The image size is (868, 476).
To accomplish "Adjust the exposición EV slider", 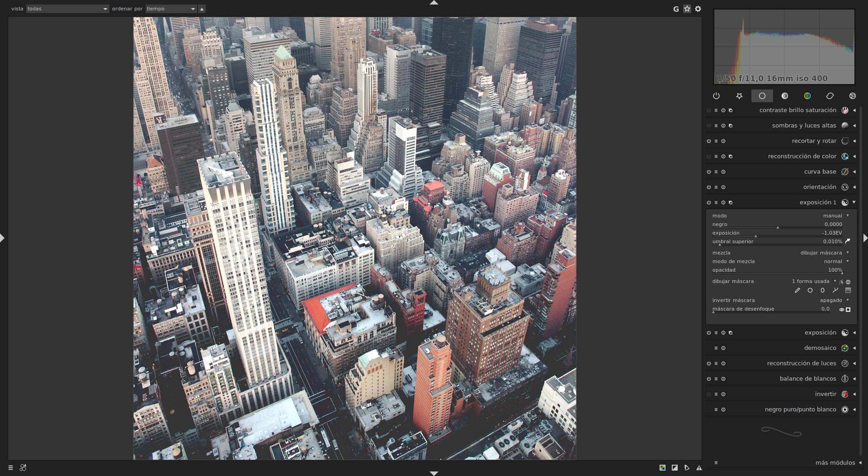I will tap(778, 233).
